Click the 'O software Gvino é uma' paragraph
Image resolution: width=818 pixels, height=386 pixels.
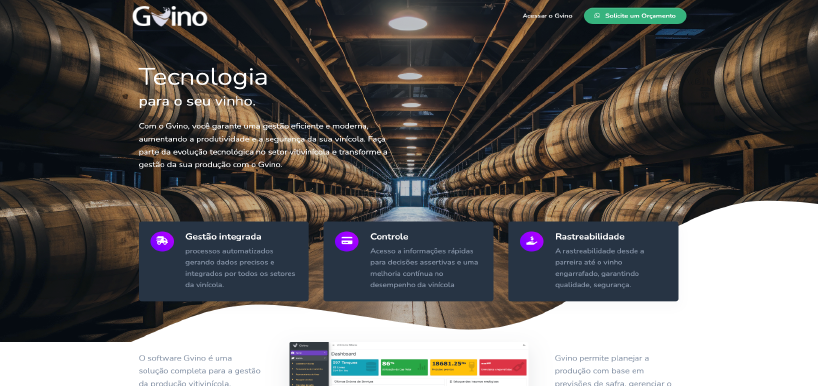(200, 370)
